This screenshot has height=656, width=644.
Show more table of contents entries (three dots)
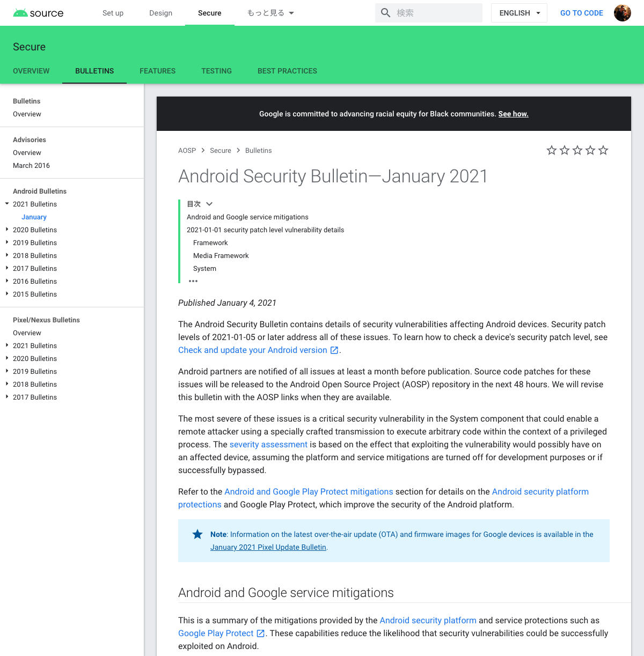(x=193, y=281)
